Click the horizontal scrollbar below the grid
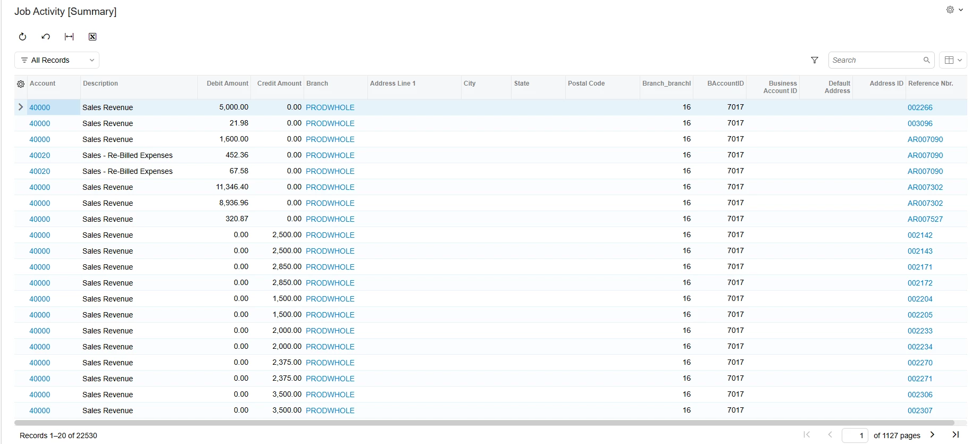980x444 pixels. pos(484,423)
